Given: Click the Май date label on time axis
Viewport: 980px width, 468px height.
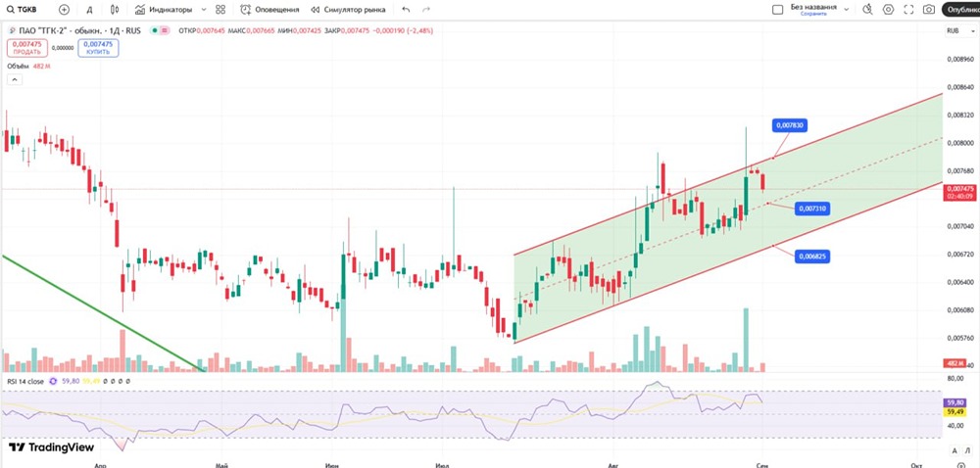Looking at the screenshot, I should pos(220,465).
